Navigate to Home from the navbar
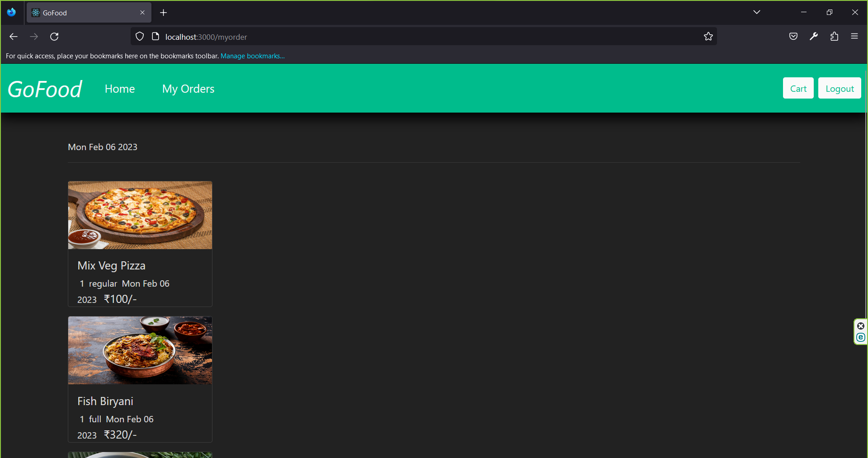 click(x=119, y=89)
